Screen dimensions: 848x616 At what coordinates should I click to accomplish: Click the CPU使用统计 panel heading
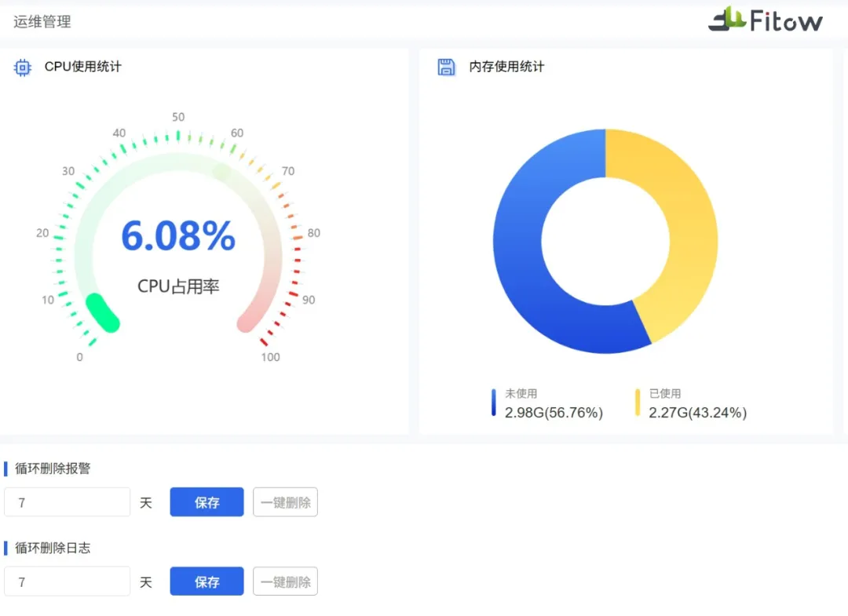click(82, 67)
